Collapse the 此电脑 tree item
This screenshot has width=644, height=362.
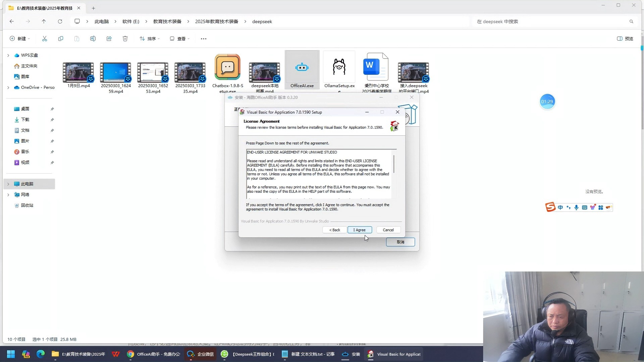8,184
